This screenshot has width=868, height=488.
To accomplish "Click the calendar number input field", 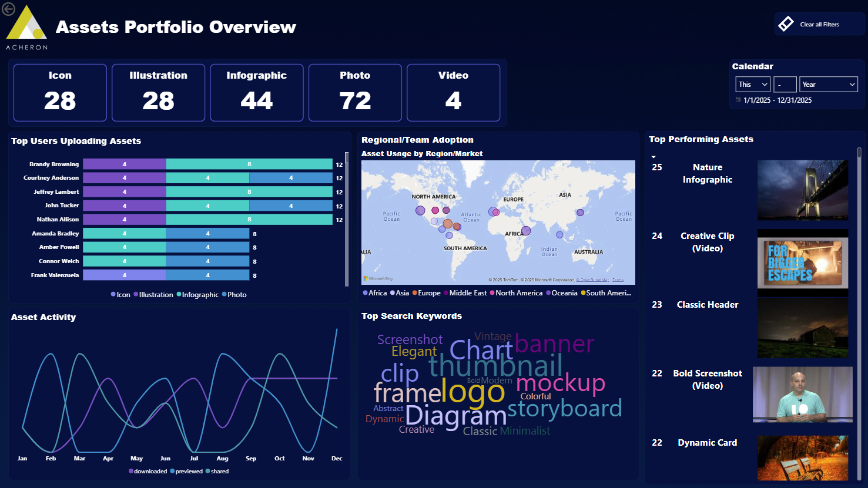I will tap(785, 85).
